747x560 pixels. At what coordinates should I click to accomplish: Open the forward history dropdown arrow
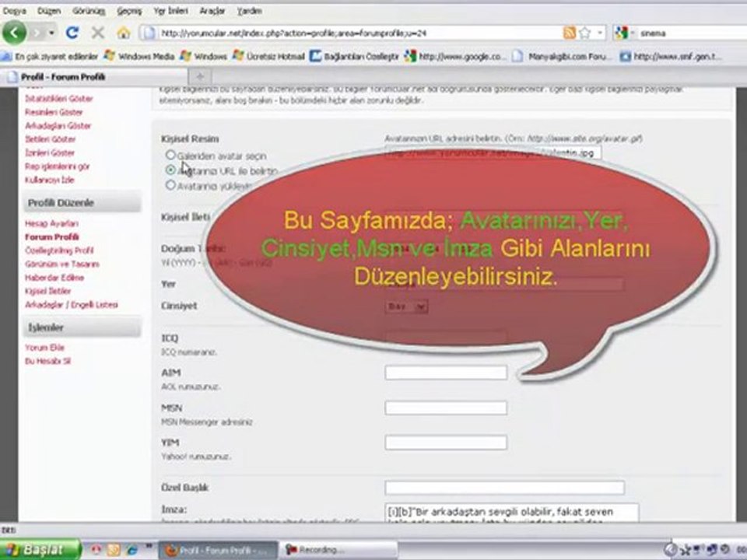coord(51,33)
